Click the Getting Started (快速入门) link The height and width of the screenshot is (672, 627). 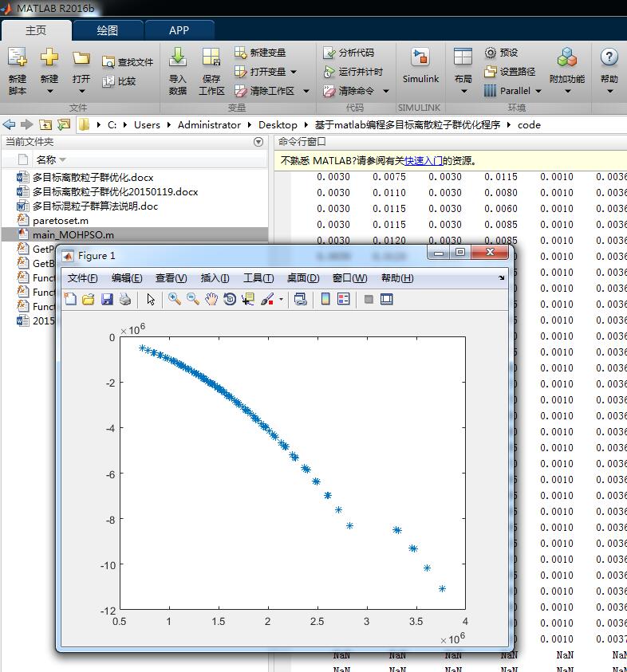[424, 161]
